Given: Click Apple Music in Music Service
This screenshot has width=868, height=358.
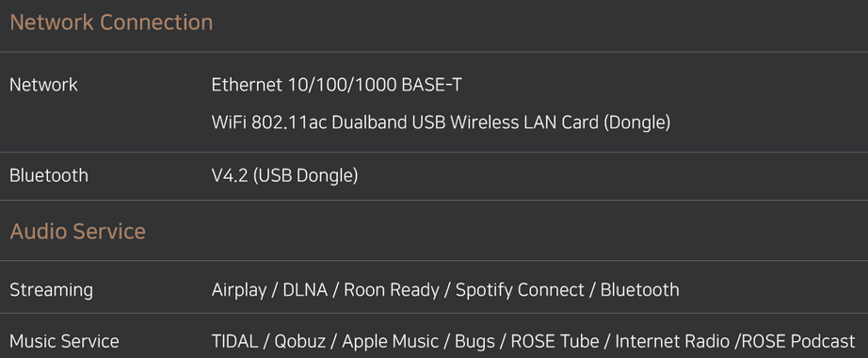Looking at the screenshot, I should tap(391, 341).
